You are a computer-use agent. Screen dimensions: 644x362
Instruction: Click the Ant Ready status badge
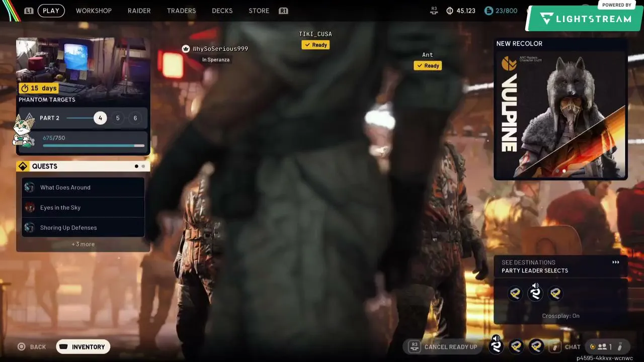coord(428,66)
